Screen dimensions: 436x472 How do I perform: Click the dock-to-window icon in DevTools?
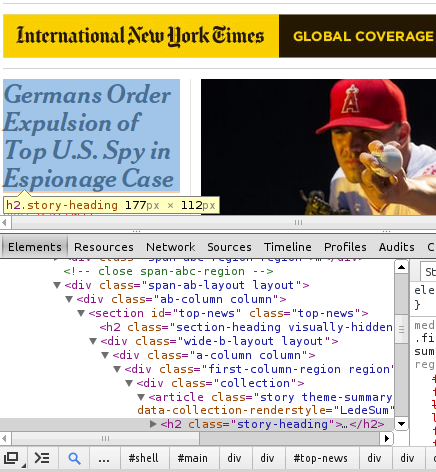pos(13,458)
